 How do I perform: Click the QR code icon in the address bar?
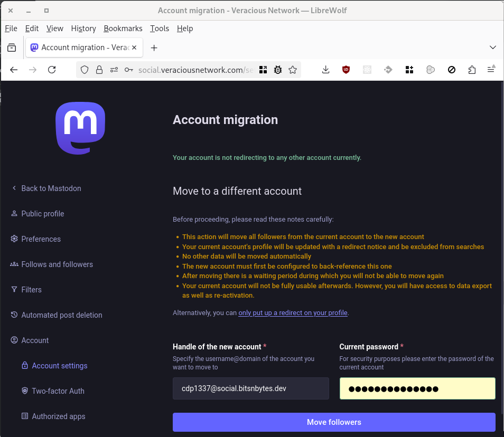point(263,70)
